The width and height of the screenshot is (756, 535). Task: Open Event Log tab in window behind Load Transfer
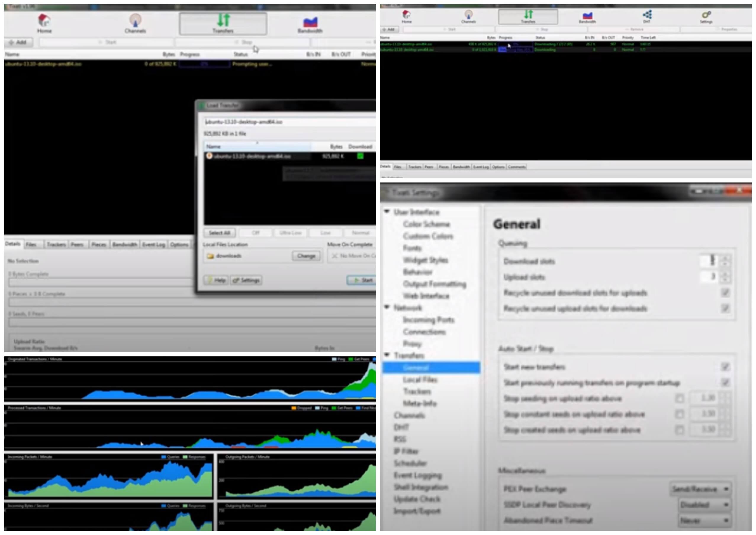[153, 244]
